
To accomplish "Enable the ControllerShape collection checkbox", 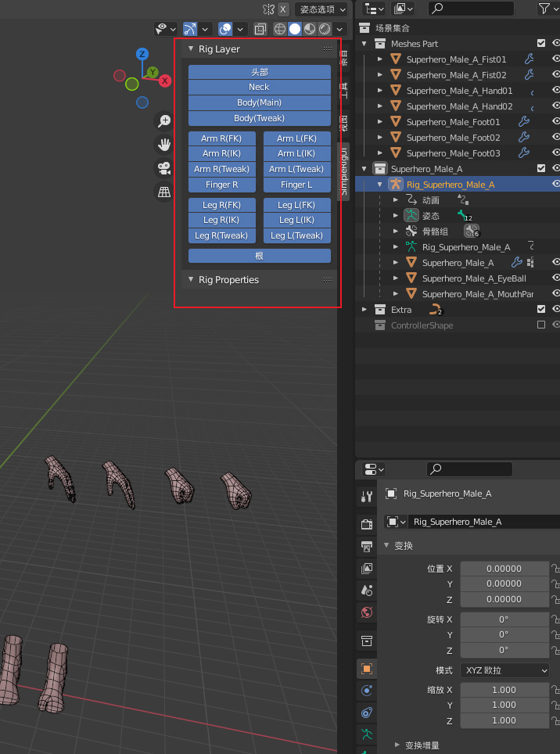I will pos(541,325).
